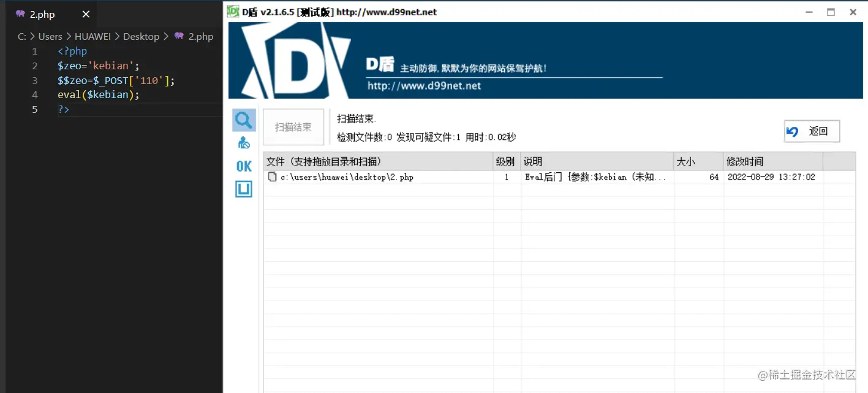This screenshot has width=868, height=393.
Task: Click the 返回 button
Action: [x=812, y=131]
